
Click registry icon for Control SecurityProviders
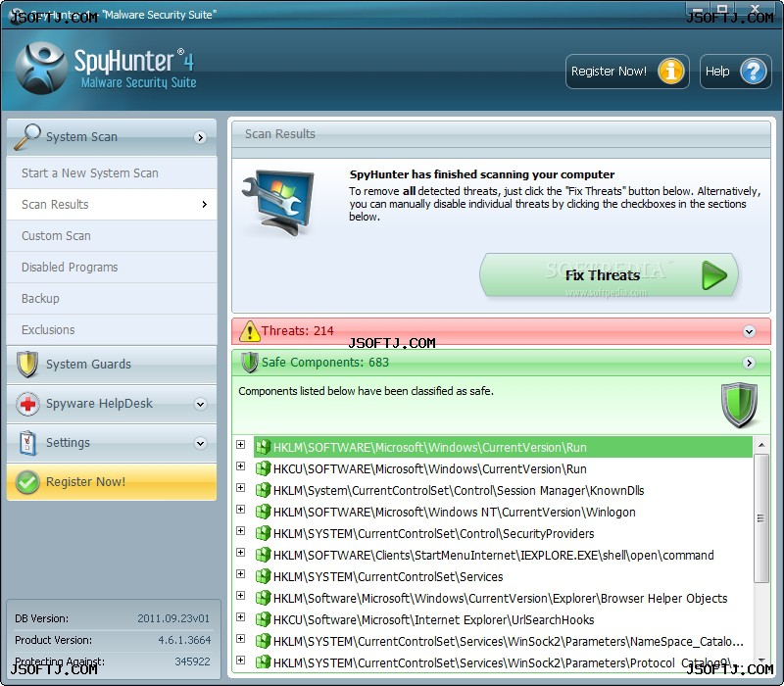tap(263, 533)
